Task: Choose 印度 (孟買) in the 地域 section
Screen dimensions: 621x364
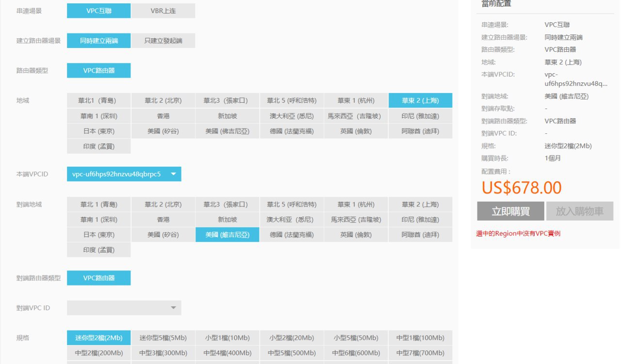Action: (x=98, y=146)
